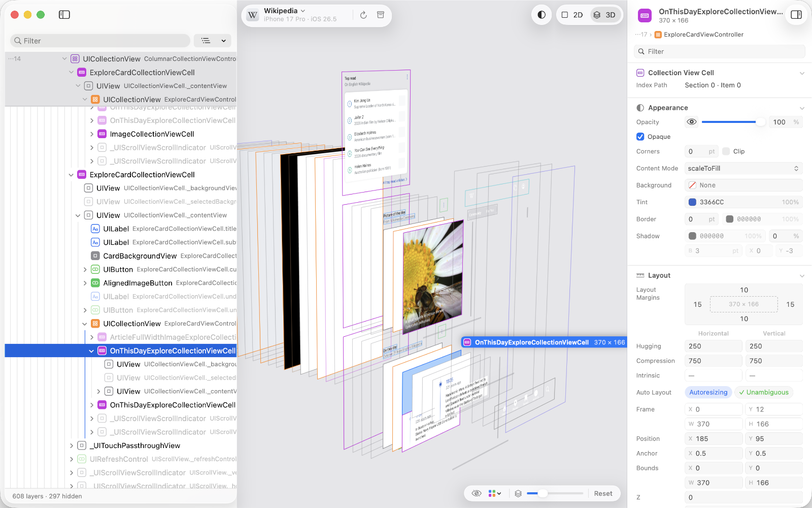Click the CardBackgroundView row icon
The height and width of the screenshot is (508, 812).
(95, 256)
